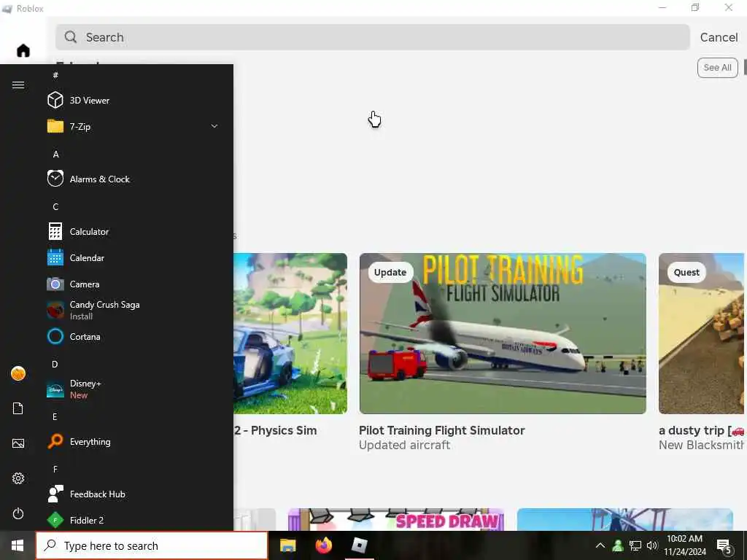The height and width of the screenshot is (560, 747).
Task: Expand the 7-Zip folder chevron
Action: tap(214, 126)
